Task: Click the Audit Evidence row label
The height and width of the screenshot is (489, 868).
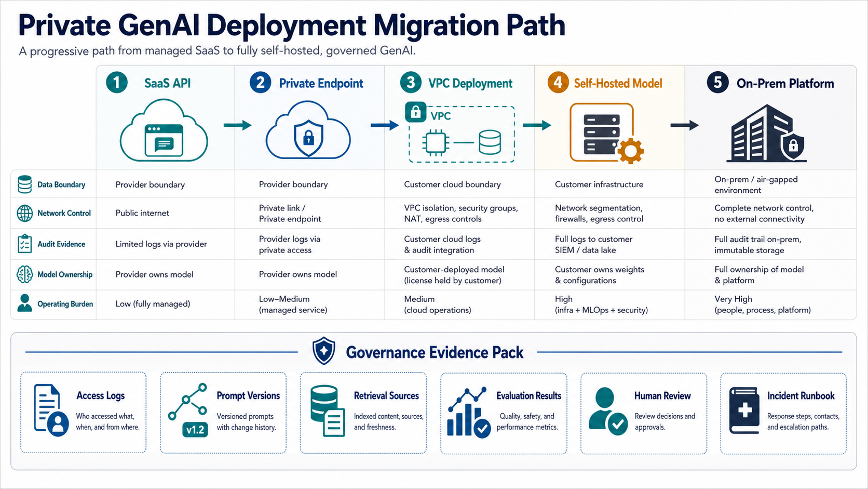Action: coord(61,244)
